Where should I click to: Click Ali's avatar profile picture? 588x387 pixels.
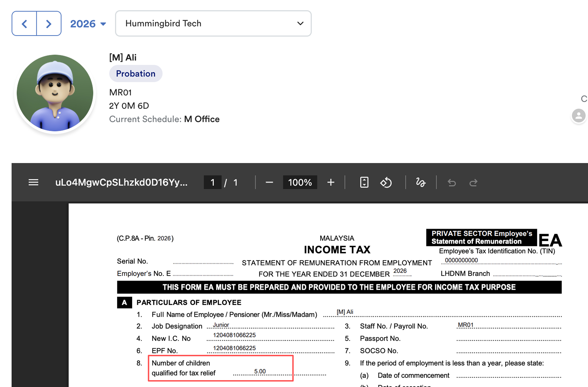(55, 93)
